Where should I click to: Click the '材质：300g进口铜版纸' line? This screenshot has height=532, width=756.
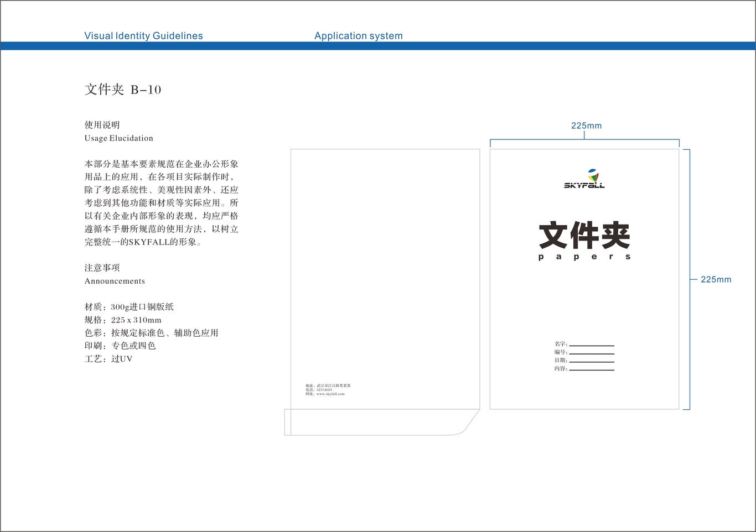point(129,307)
